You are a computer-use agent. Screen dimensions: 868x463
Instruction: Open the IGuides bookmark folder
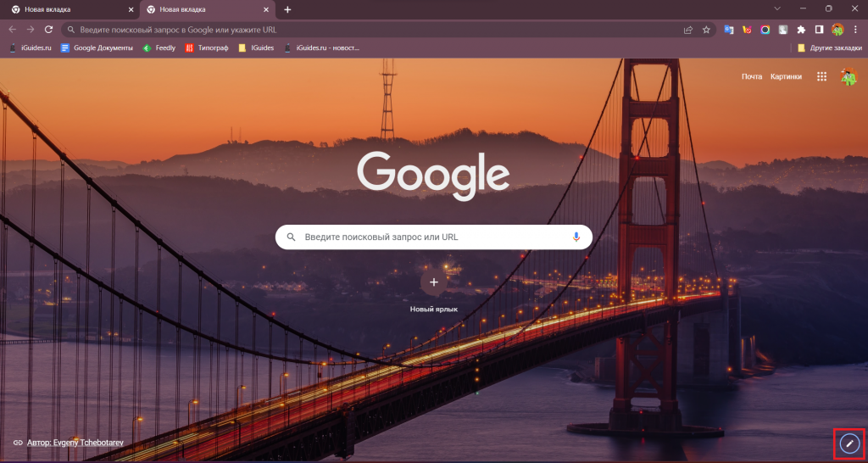[x=256, y=47]
